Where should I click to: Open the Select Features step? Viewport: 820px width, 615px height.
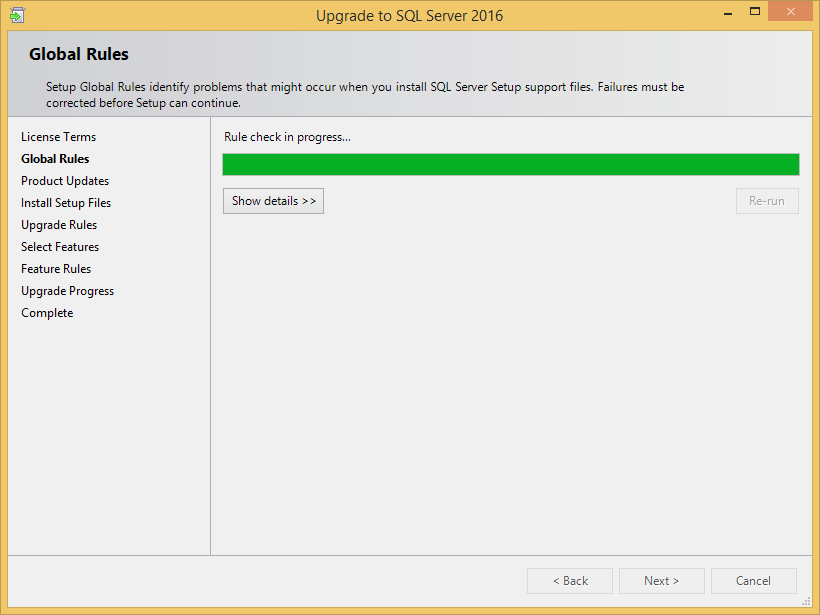point(60,247)
